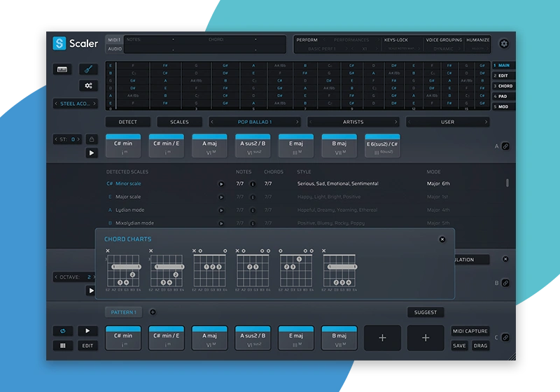The width and height of the screenshot is (560, 392).
Task: Toggle section C link icon
Action: click(x=505, y=337)
